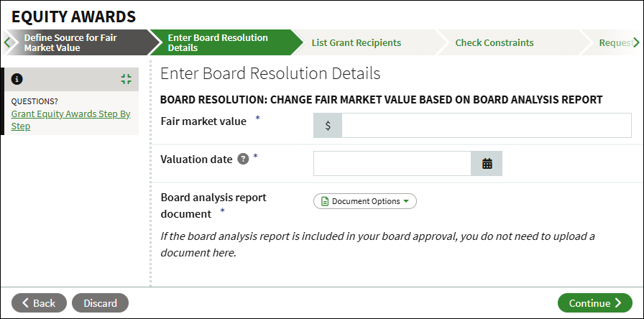Click the green Continue button
Screen dimensions: 644x319
pos(594,303)
